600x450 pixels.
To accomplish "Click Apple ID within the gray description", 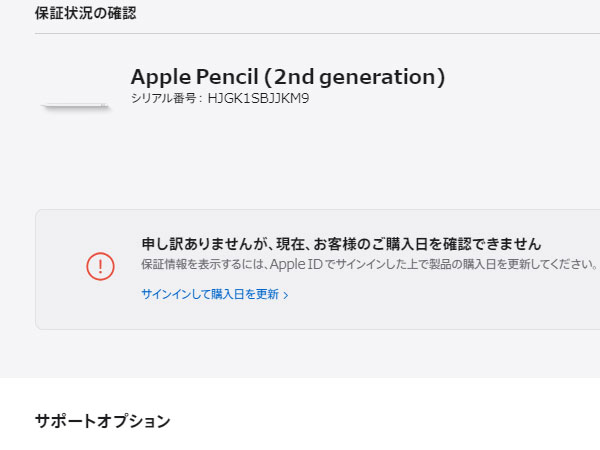I will tap(296, 264).
